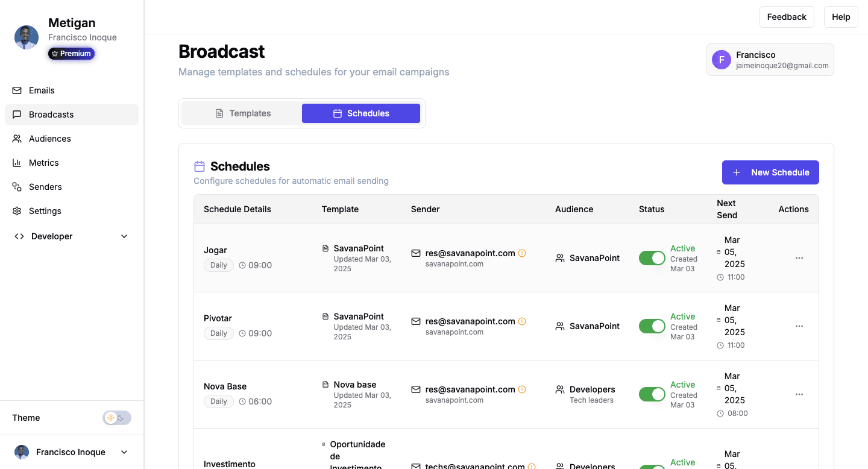The width and height of the screenshot is (868, 469).
Task: Click the Premium badge
Action: click(72, 54)
